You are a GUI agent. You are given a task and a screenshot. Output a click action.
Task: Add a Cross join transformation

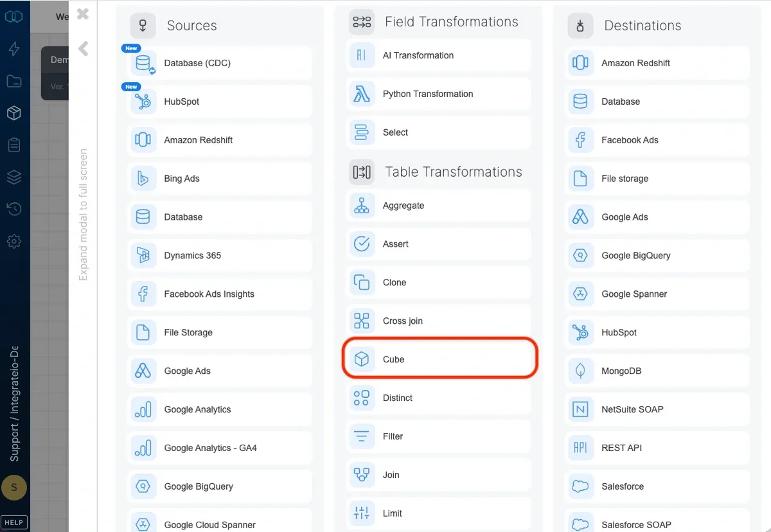437,321
